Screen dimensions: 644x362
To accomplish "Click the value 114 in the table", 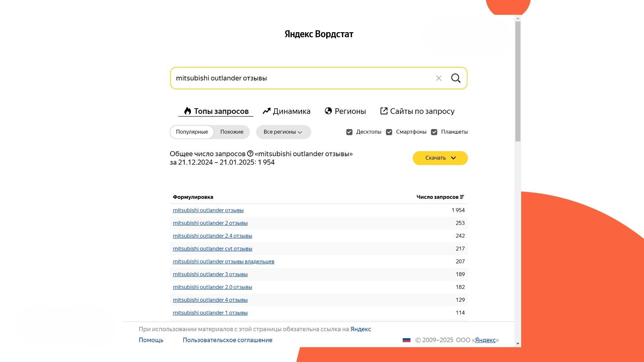I will click(460, 313).
